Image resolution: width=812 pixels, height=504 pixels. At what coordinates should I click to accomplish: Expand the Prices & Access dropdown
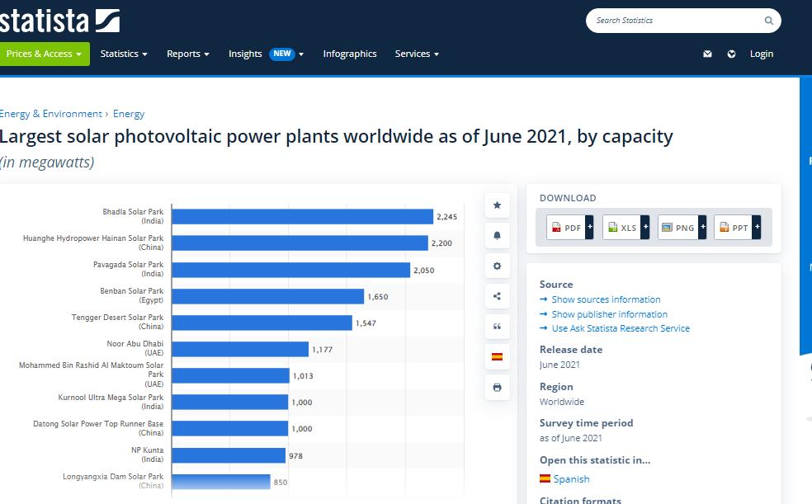pyautogui.click(x=45, y=54)
